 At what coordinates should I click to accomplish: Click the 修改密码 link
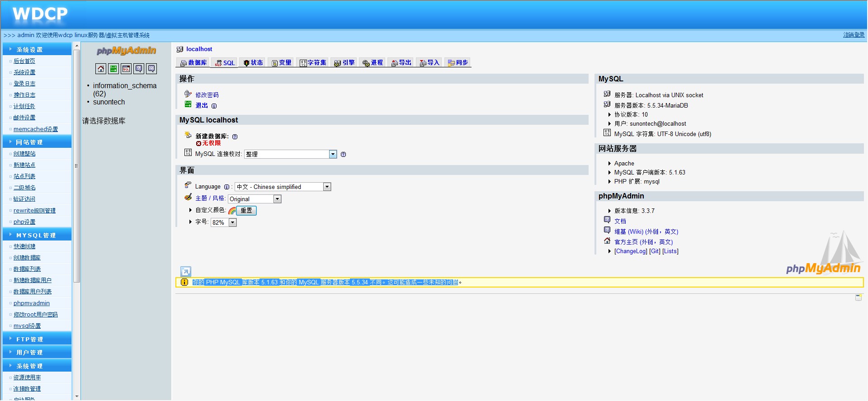(x=207, y=95)
